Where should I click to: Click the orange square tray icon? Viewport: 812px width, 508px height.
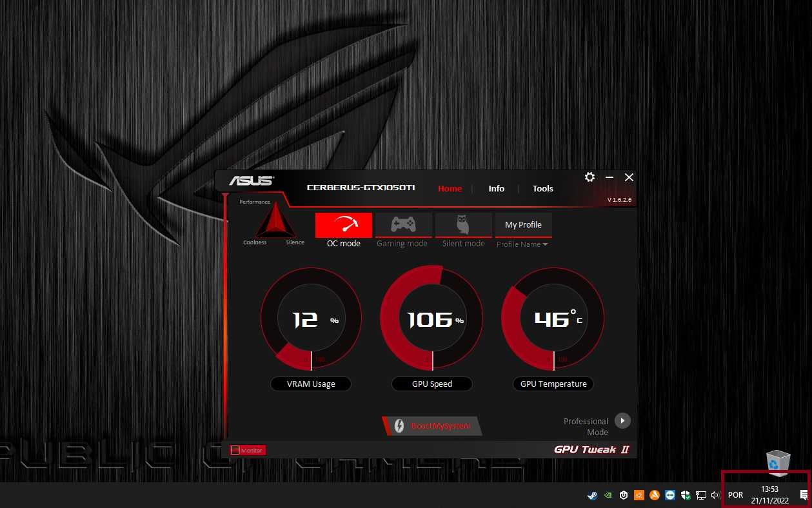pyautogui.click(x=639, y=495)
